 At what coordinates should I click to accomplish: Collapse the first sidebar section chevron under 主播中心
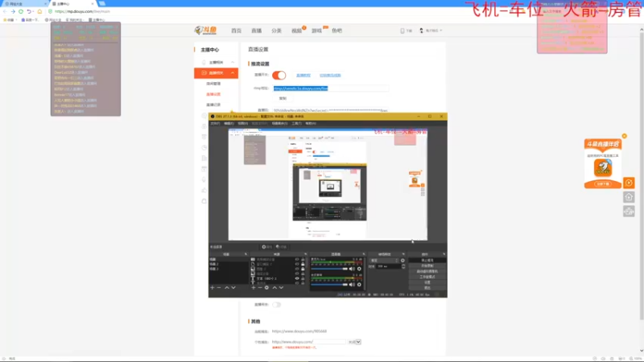[233, 63]
